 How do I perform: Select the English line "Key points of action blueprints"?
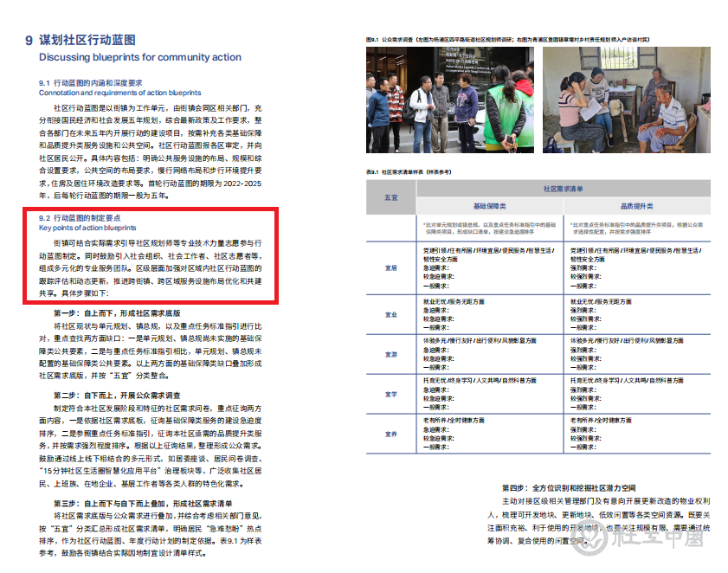87,228
